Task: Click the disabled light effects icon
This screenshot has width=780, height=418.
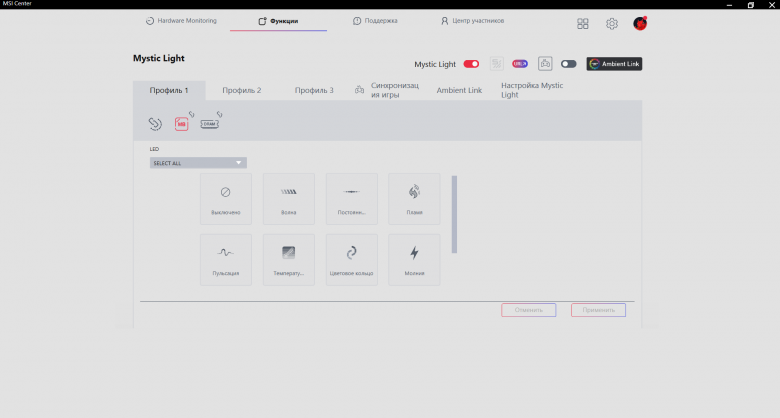Action: (496, 64)
